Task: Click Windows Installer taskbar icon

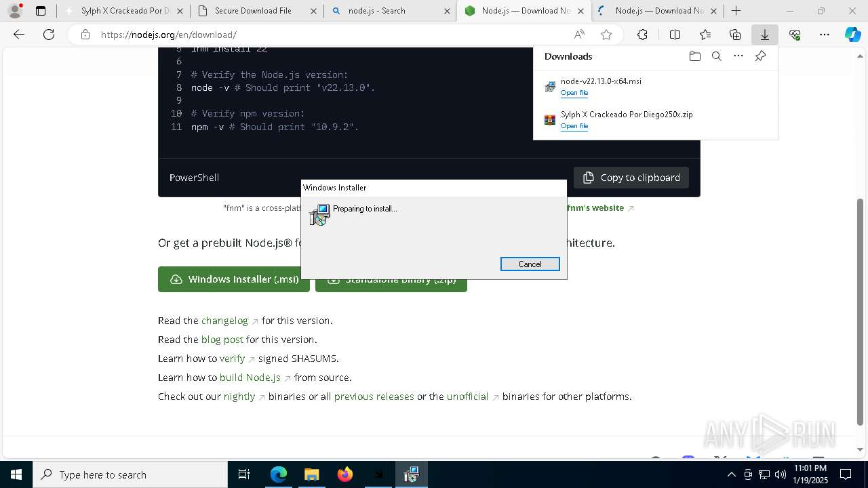Action: coord(411,474)
